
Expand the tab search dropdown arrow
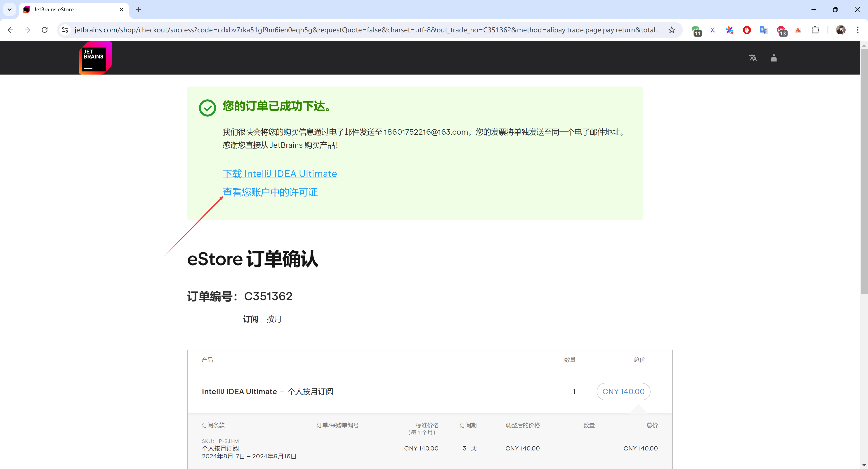[9, 9]
